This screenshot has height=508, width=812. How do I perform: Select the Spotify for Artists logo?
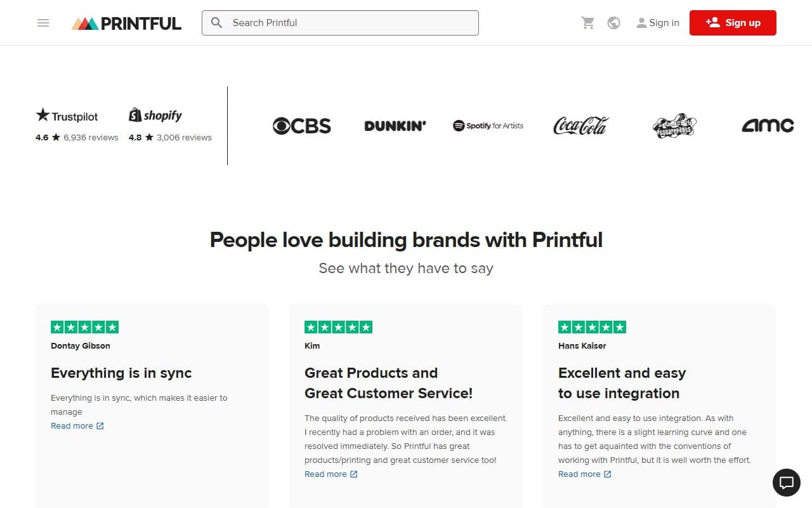coord(487,126)
